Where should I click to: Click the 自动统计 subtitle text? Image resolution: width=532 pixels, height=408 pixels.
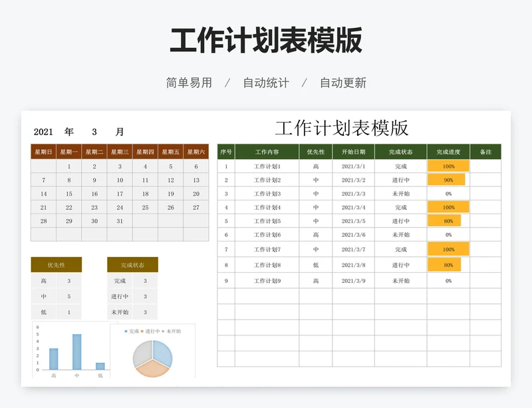pos(266,83)
